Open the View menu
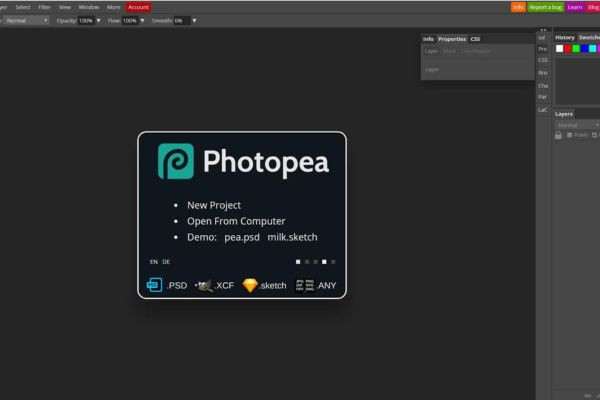The width and height of the screenshot is (600, 400). pos(65,7)
